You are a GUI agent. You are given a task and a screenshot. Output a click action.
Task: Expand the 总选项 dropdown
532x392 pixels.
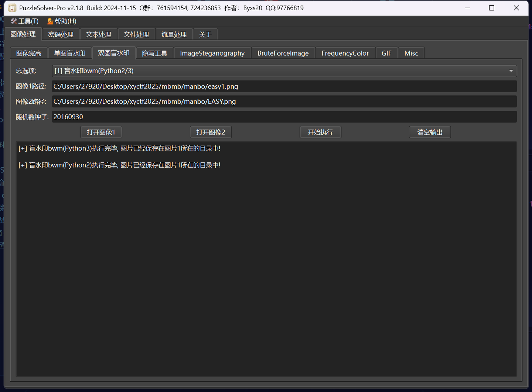(284, 71)
